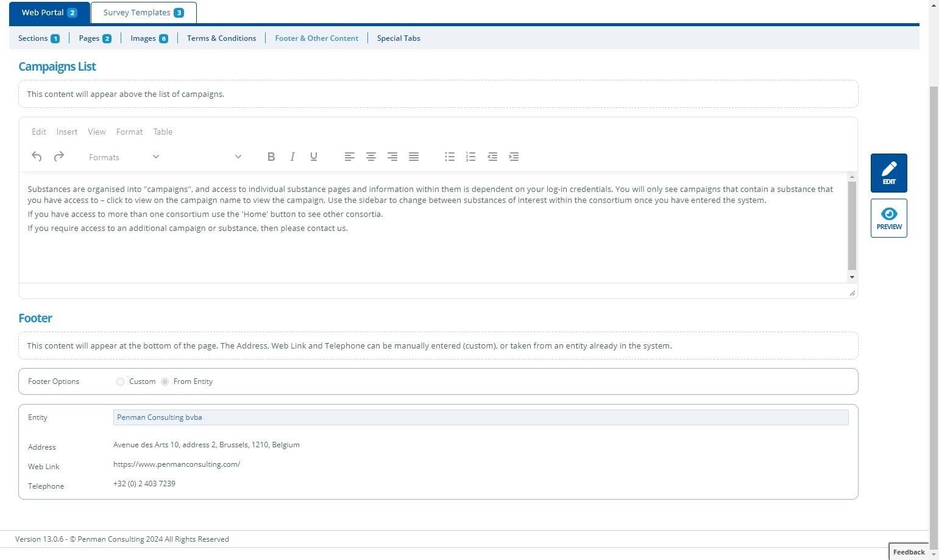Select the Custom footer option
The image size is (939, 560).
[x=120, y=381]
